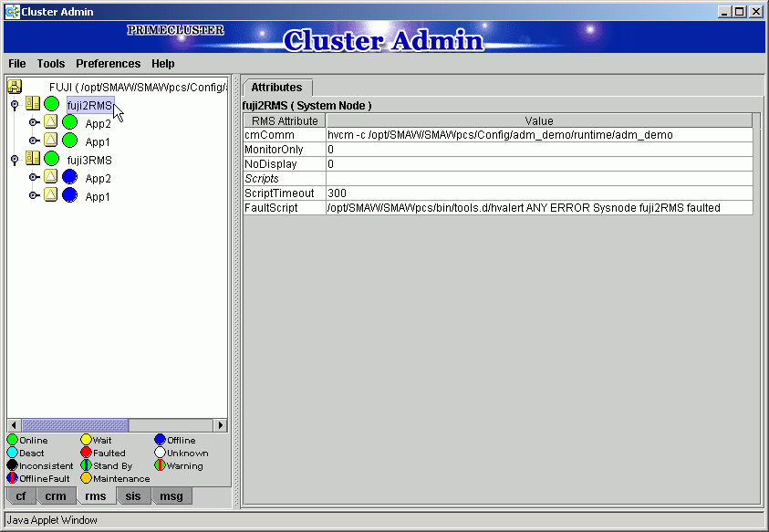Click the Offline blue legend swatch
This screenshot has width=769, height=532.
coord(160,440)
